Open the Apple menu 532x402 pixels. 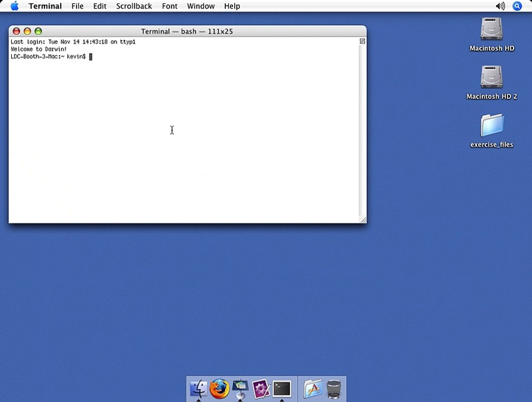pyautogui.click(x=14, y=6)
